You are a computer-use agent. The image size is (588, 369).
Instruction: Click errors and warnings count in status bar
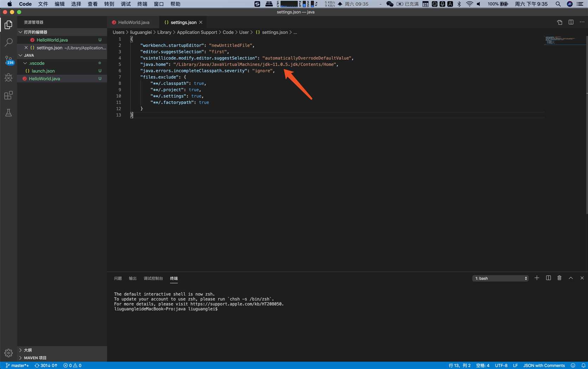72,365
